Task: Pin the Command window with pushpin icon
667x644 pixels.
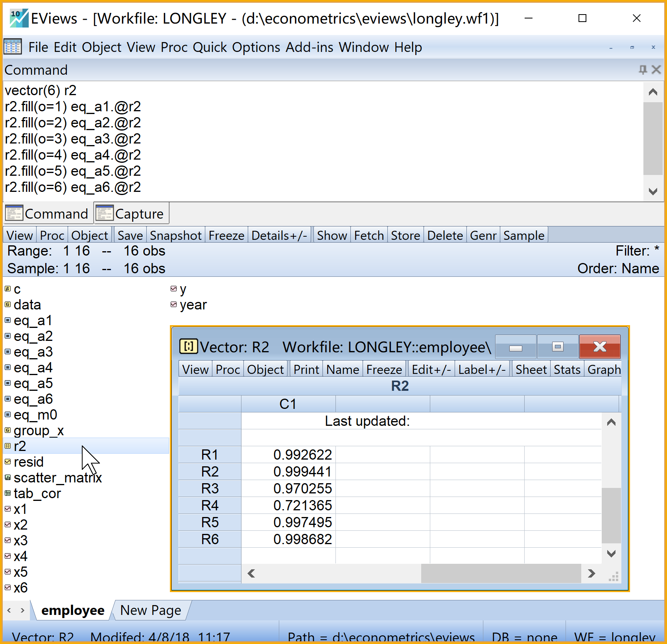Action: coord(643,70)
